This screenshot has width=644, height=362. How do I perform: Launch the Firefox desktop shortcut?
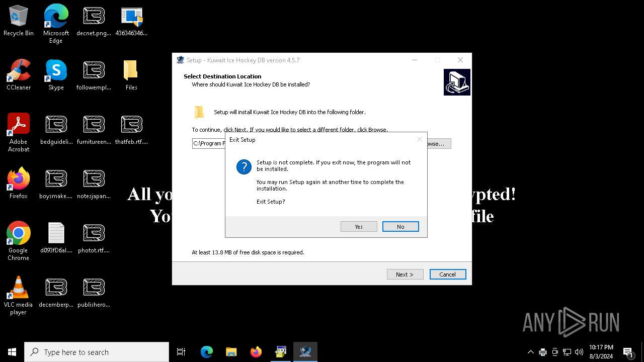[19, 184]
